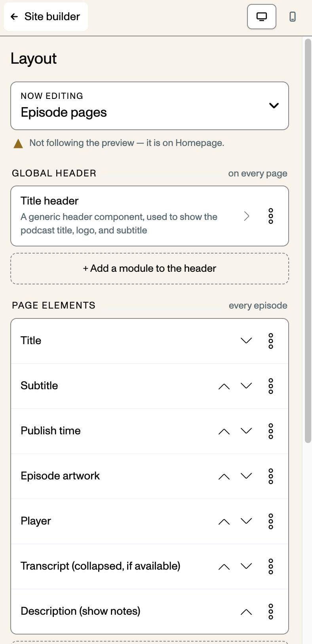Image resolution: width=312 pixels, height=644 pixels.
Task: Click the 'on every page' note
Action: [258, 174]
